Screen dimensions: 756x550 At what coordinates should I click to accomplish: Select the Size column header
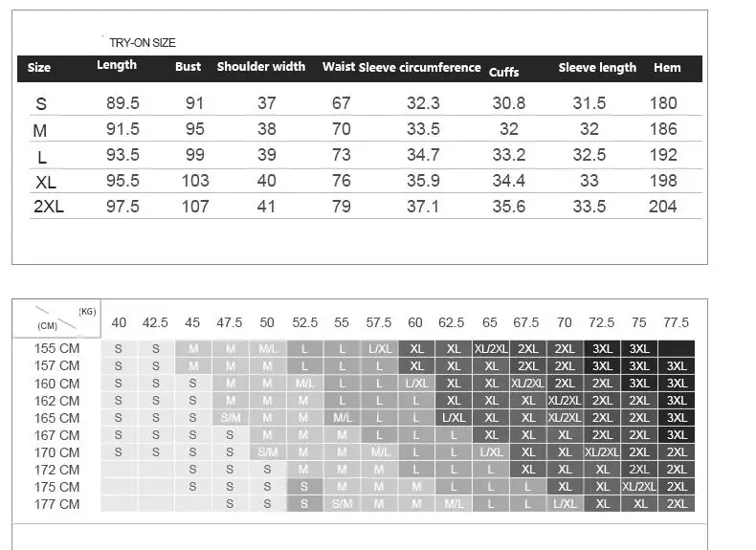coord(39,68)
